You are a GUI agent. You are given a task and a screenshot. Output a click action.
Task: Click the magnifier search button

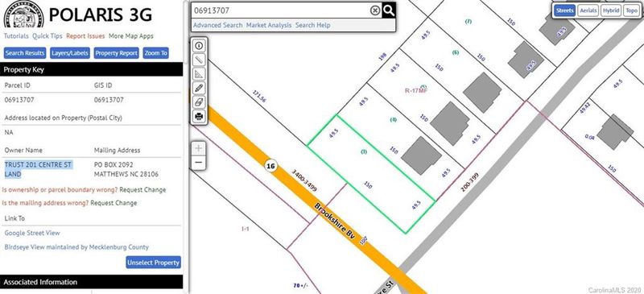(389, 10)
